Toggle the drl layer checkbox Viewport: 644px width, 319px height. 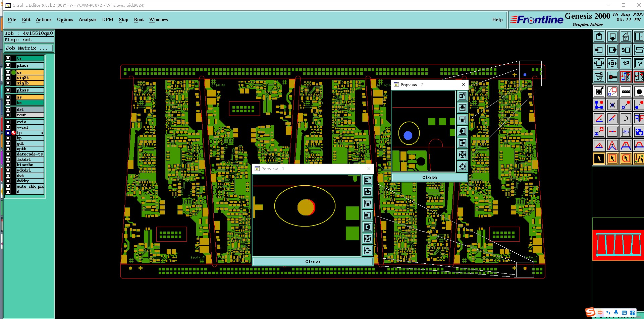(8, 110)
